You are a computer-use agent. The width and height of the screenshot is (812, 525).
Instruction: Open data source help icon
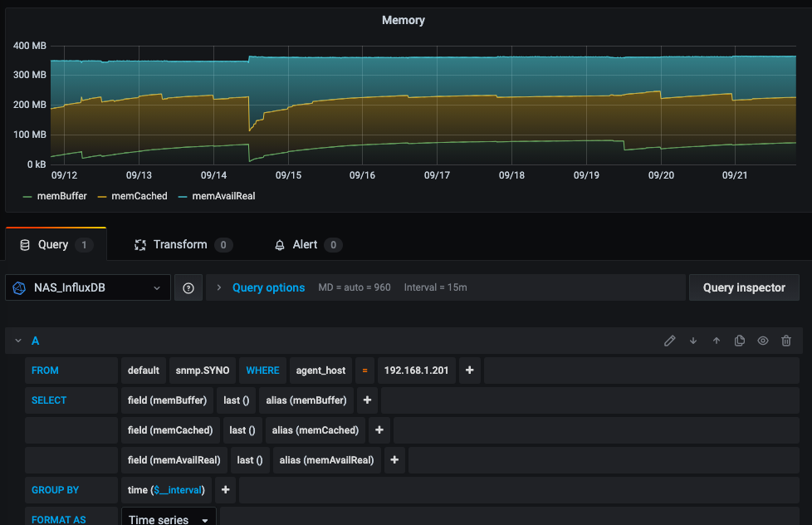coord(188,287)
